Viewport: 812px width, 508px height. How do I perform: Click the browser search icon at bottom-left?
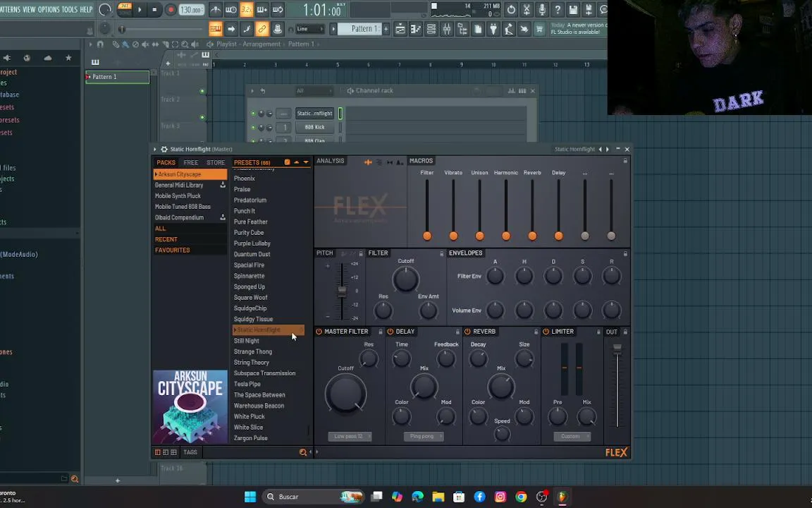[75, 479]
